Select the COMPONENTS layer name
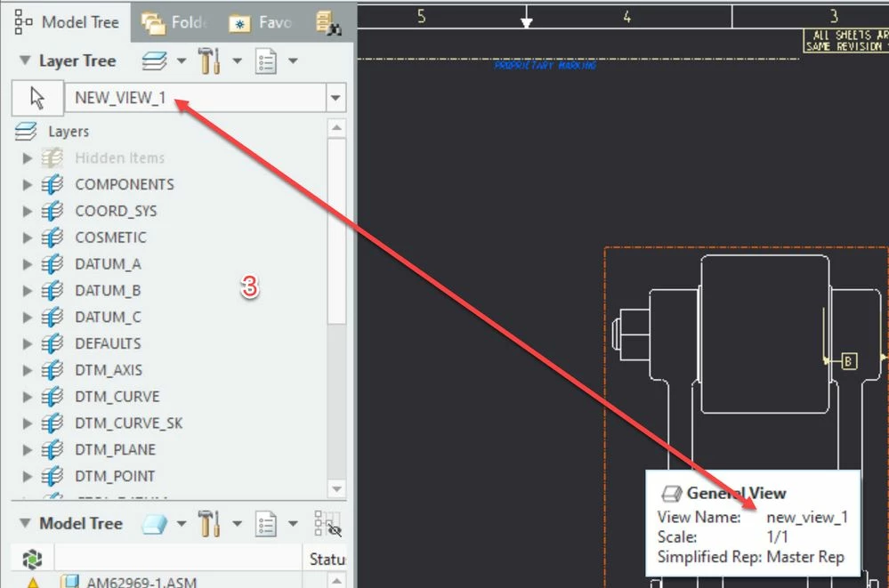Viewport: 889px width, 588px height. pyautogui.click(x=125, y=185)
